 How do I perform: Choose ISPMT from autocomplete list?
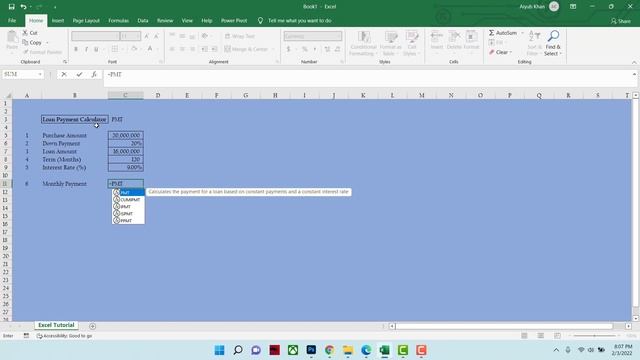coord(128,213)
